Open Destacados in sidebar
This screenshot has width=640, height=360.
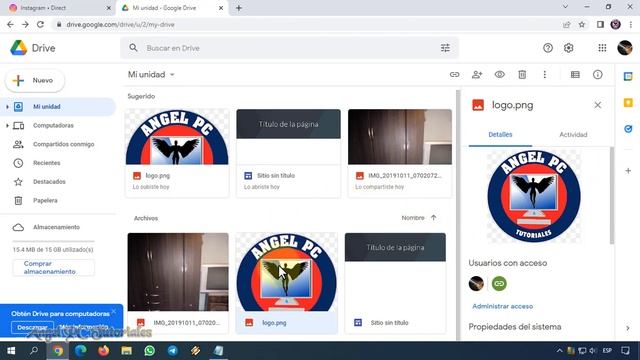[x=49, y=182]
